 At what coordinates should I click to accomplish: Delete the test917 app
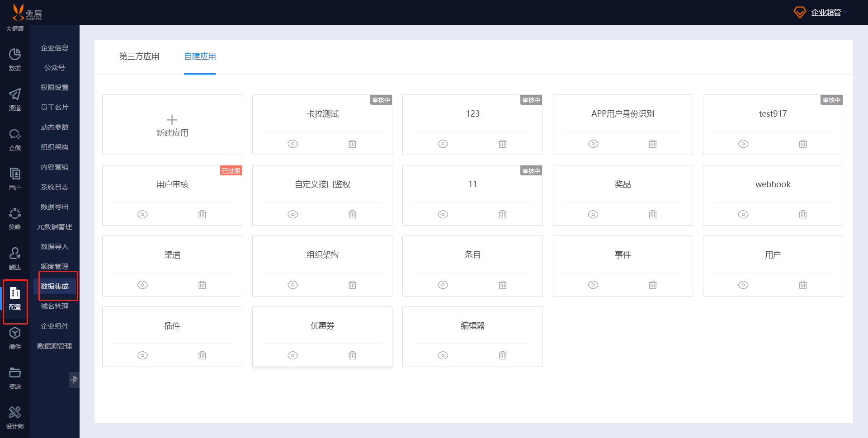[x=803, y=144]
